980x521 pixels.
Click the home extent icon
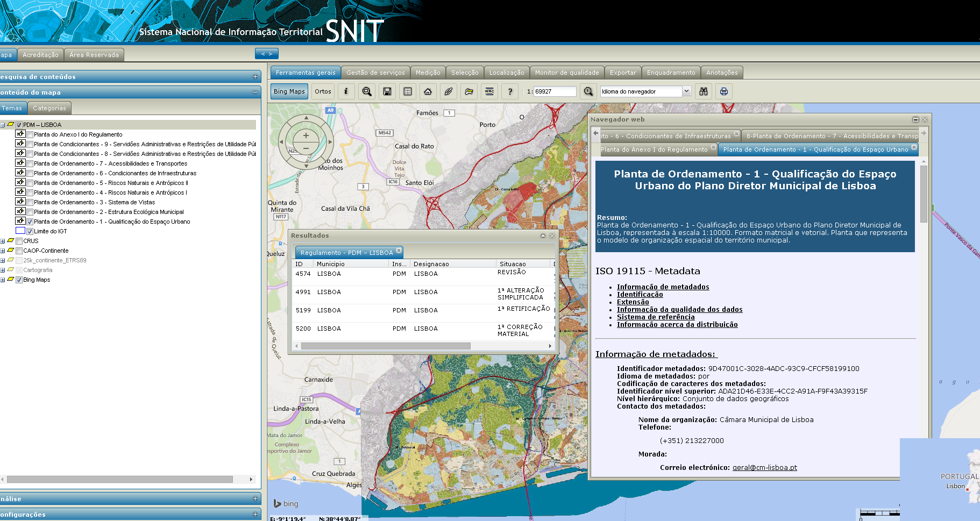[428, 91]
